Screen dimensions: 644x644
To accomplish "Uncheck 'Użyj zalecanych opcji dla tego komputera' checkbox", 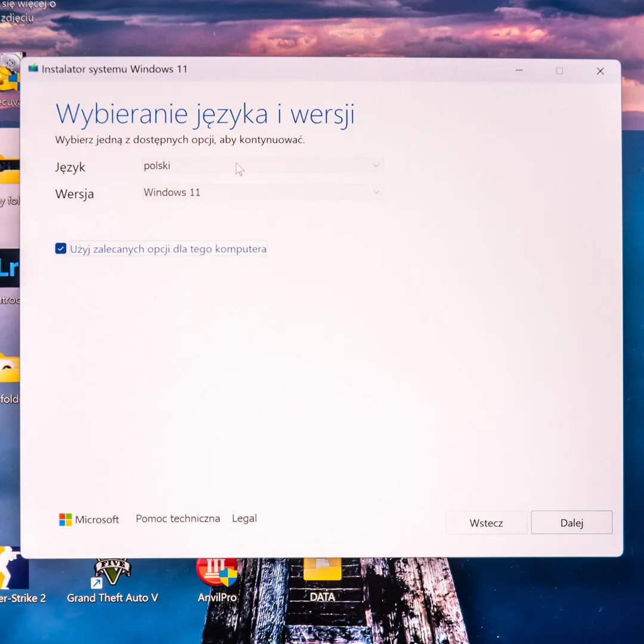I will coord(60,249).
